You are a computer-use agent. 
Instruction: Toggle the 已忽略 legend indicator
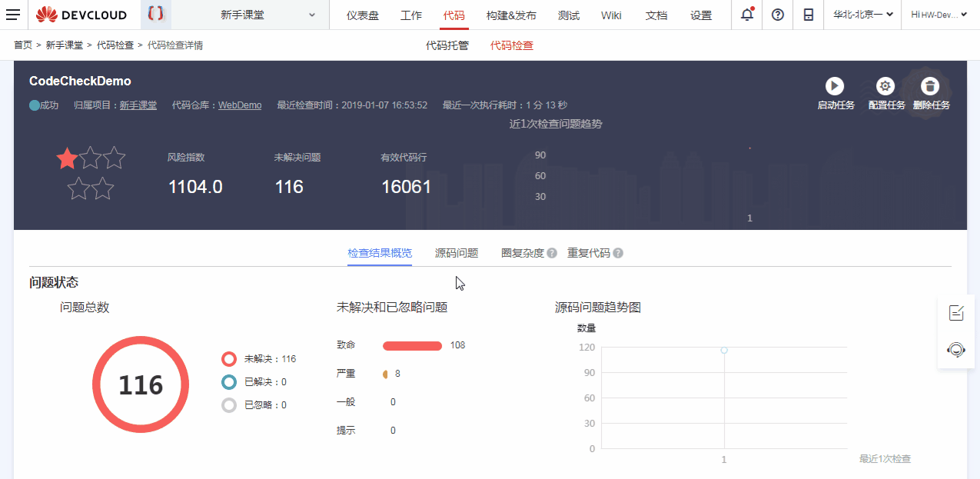(228, 404)
